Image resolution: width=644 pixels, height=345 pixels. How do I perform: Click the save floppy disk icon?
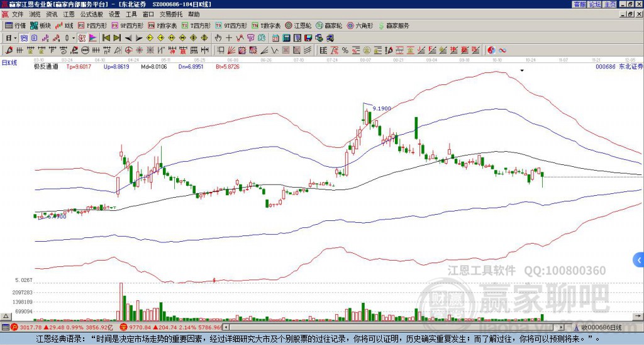tap(308, 38)
